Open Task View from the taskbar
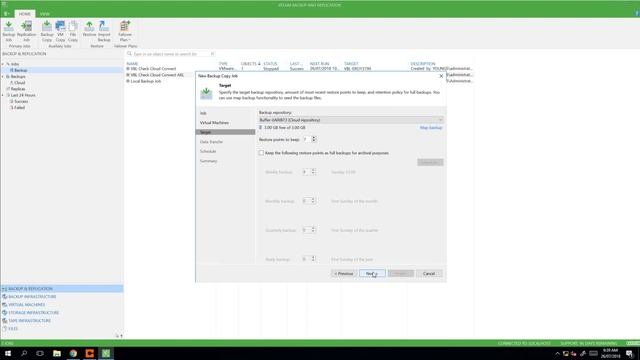 pos(40,353)
